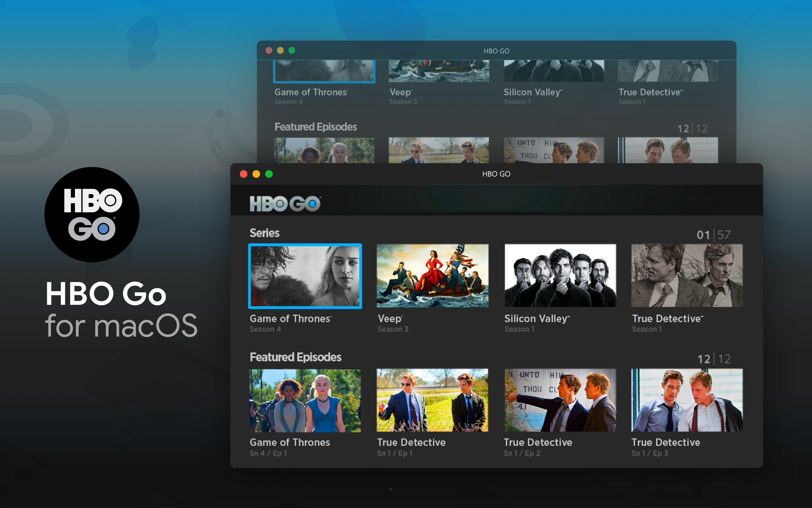This screenshot has width=812, height=508.
Task: Click 'Sn 1 / Ep 1' episode label
Action: pyautogui.click(x=395, y=453)
